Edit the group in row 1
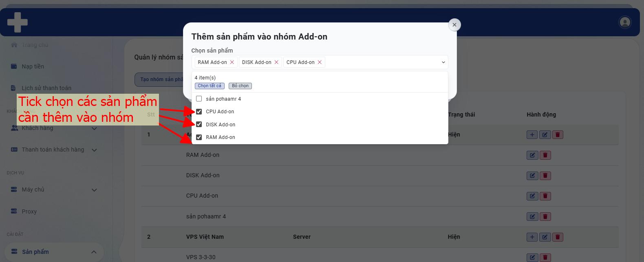 point(545,134)
